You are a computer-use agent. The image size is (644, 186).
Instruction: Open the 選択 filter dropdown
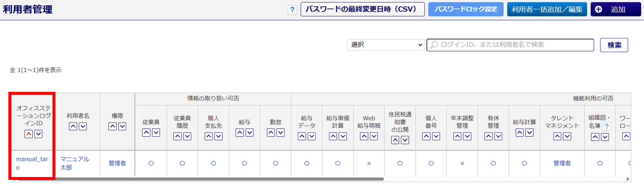pos(385,45)
